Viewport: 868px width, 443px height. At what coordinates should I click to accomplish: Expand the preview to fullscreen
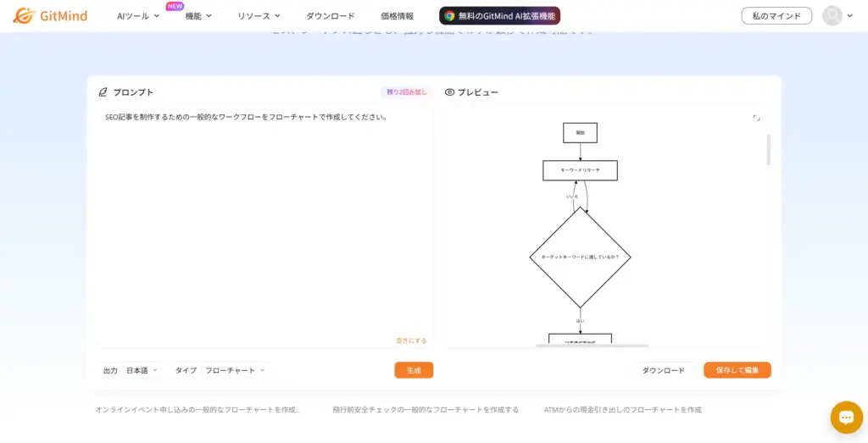click(x=757, y=118)
